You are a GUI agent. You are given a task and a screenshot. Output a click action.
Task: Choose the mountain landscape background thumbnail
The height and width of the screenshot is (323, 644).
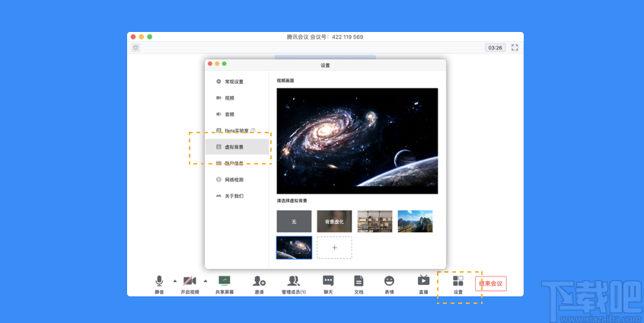[415, 222]
